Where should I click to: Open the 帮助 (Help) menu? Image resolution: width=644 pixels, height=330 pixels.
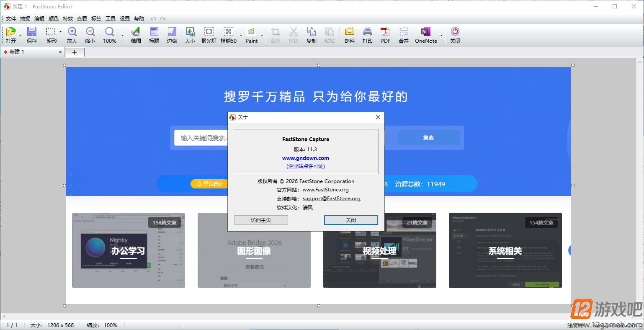point(139,18)
